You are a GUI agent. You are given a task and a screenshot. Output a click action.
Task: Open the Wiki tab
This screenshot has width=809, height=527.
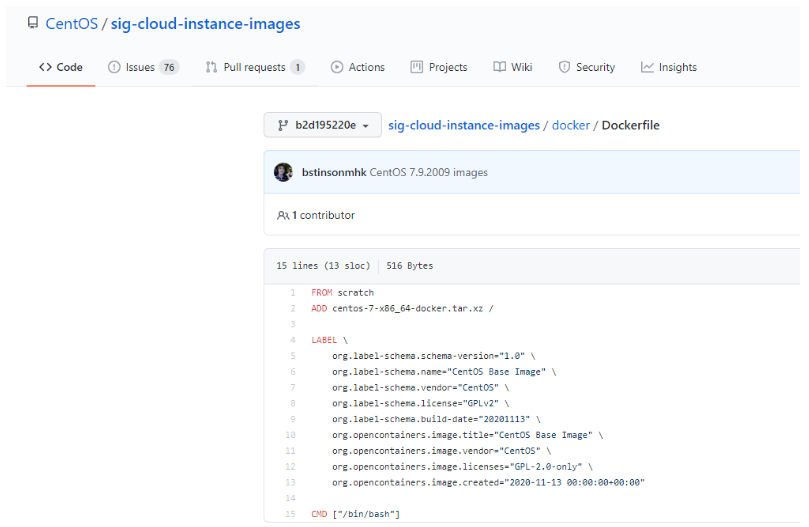pyautogui.click(x=513, y=67)
